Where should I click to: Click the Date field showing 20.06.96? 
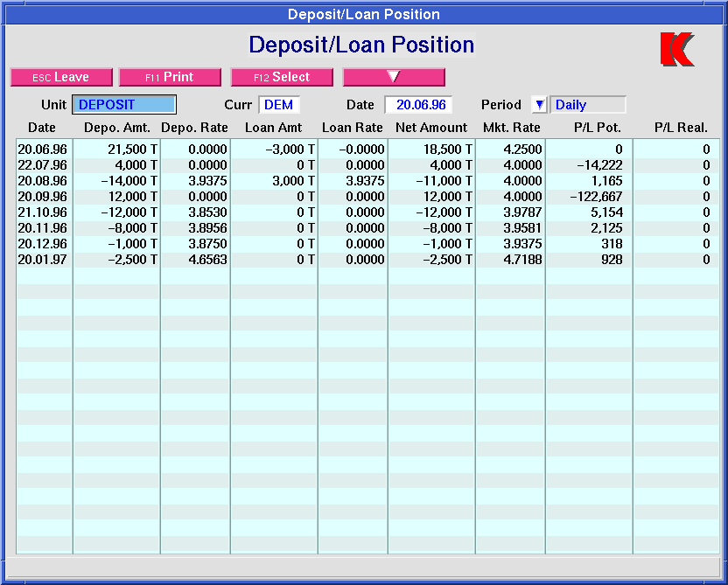coord(418,105)
